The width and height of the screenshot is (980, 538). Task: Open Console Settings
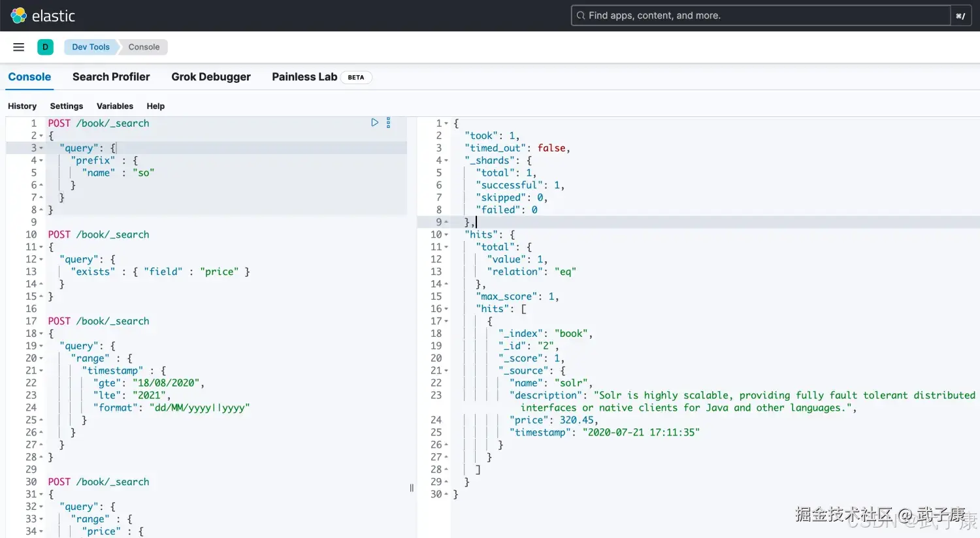click(x=67, y=106)
